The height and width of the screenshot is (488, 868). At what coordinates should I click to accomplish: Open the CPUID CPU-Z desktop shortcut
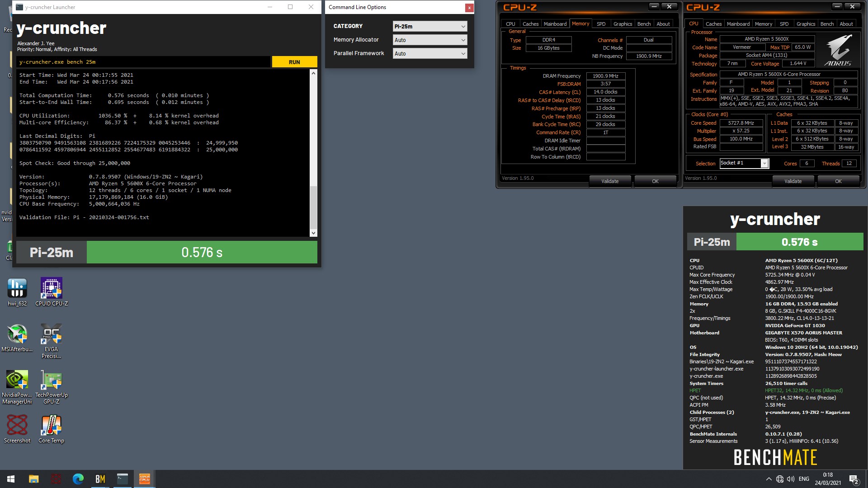point(51,292)
